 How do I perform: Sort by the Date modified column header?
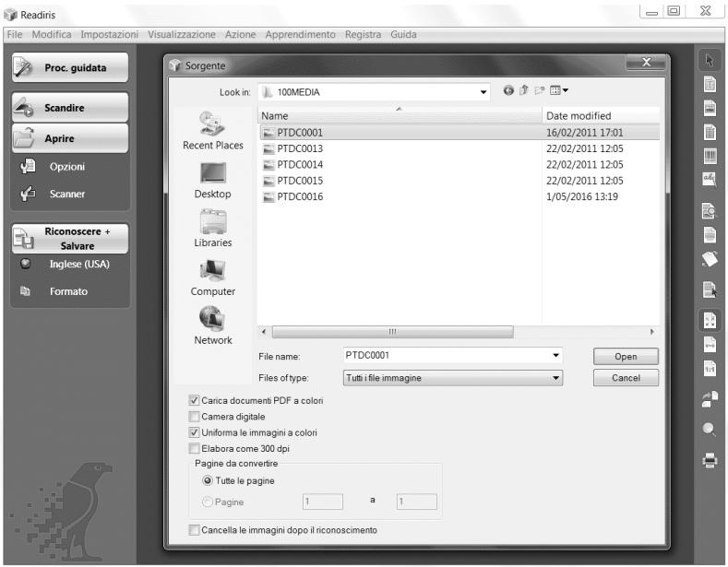[601, 115]
